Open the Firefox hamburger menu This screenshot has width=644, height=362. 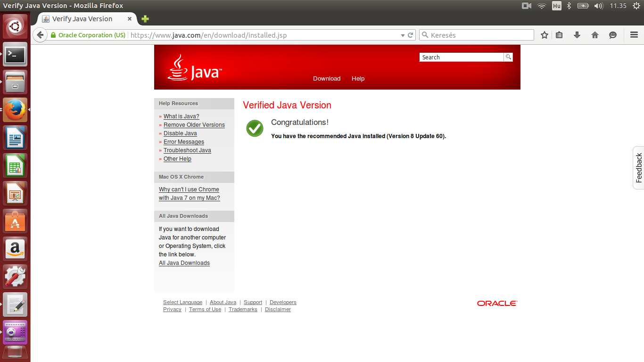634,35
